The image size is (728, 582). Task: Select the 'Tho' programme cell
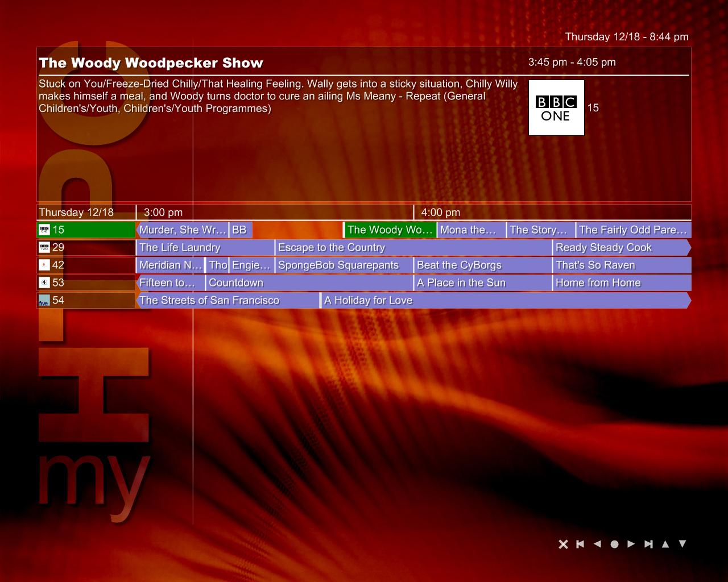(217, 265)
